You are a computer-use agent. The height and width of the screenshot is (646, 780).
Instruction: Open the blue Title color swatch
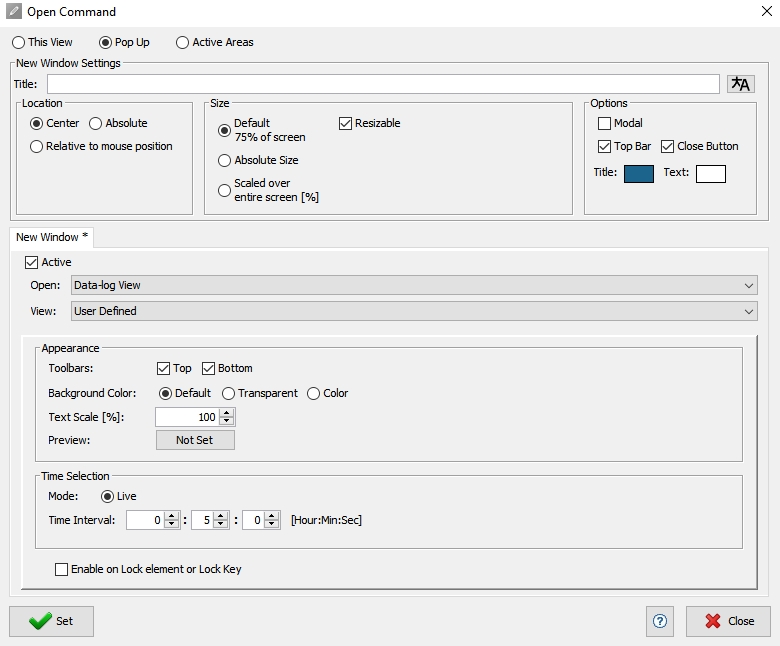(x=639, y=174)
